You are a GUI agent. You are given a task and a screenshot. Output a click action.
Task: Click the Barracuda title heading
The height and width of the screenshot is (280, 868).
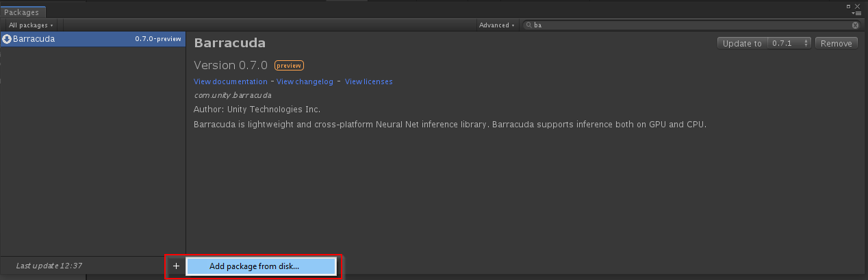tap(230, 43)
